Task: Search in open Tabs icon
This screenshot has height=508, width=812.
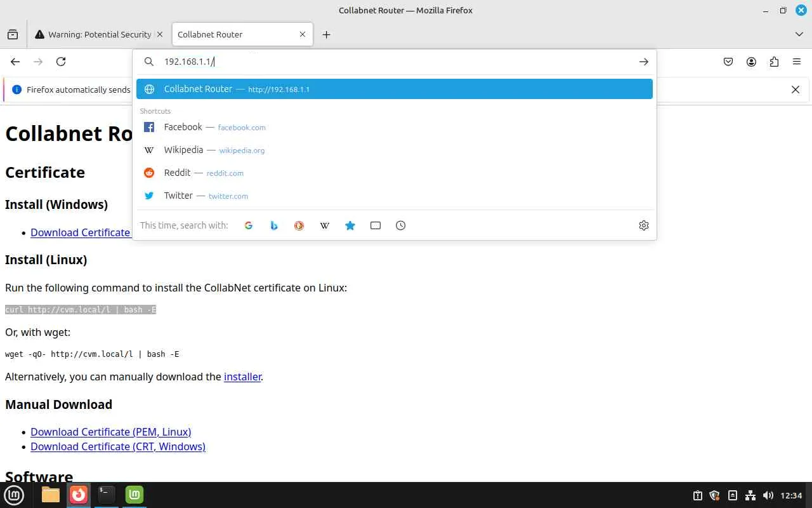Action: click(x=376, y=225)
